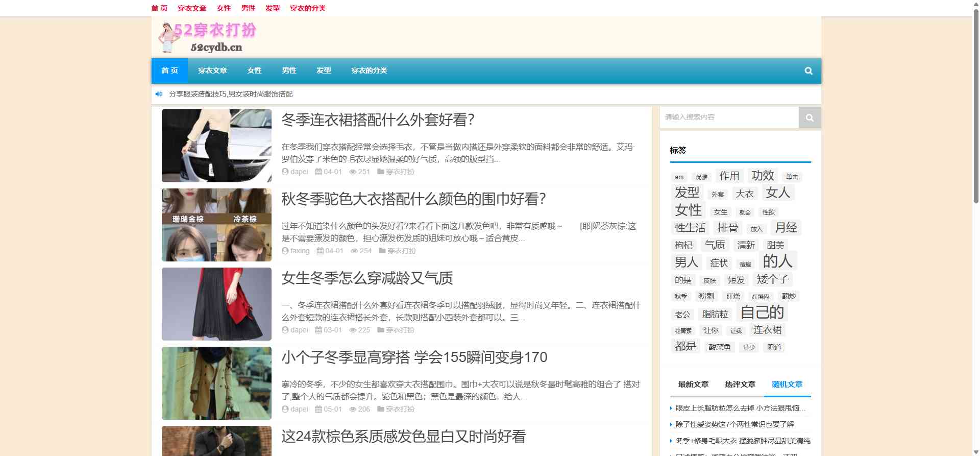
Task: Click the speaker announcement icon
Action: [x=159, y=94]
